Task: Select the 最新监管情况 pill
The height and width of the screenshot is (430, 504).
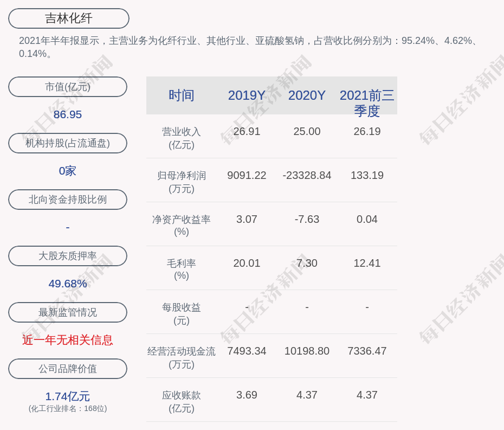Action: point(68,312)
